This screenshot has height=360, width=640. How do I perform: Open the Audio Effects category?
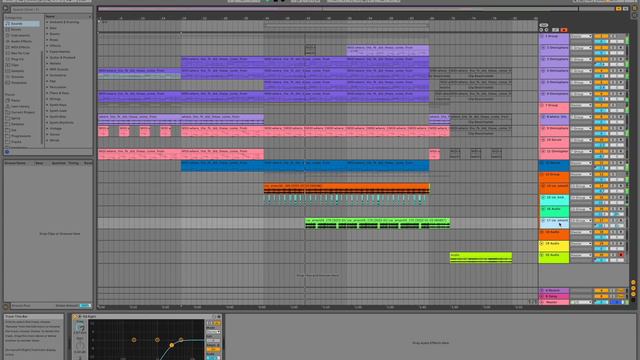tap(21, 41)
